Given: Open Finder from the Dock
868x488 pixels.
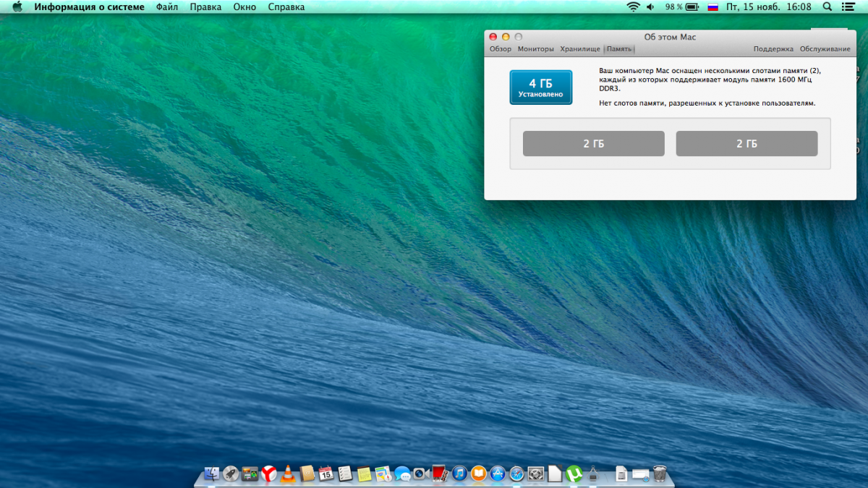Looking at the screenshot, I should pyautogui.click(x=211, y=474).
